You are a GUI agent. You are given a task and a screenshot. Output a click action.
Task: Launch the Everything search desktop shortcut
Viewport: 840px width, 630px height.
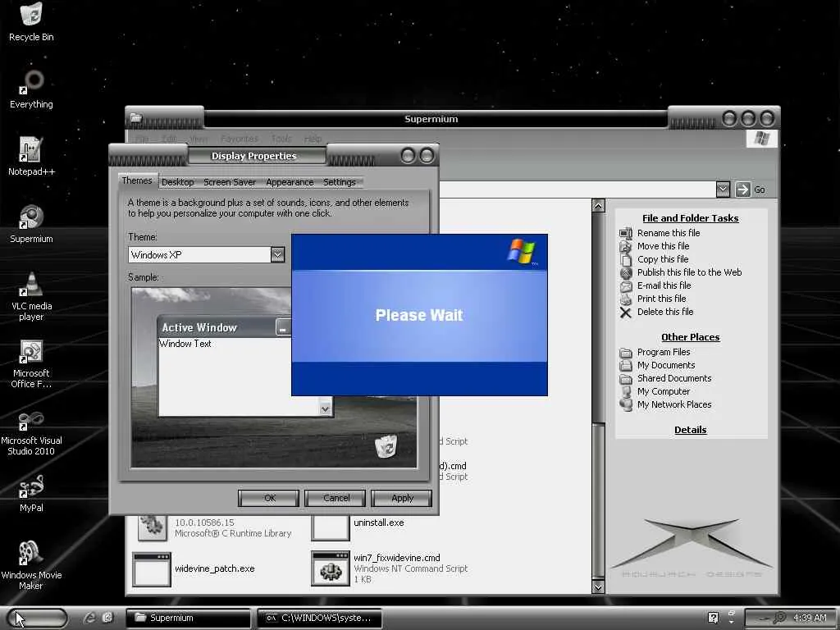point(31,89)
